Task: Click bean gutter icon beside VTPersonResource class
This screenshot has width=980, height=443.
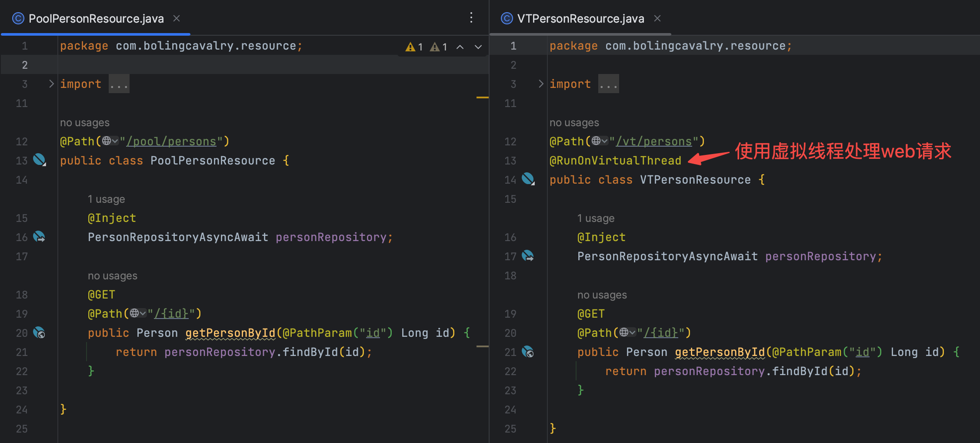Action: (528, 179)
